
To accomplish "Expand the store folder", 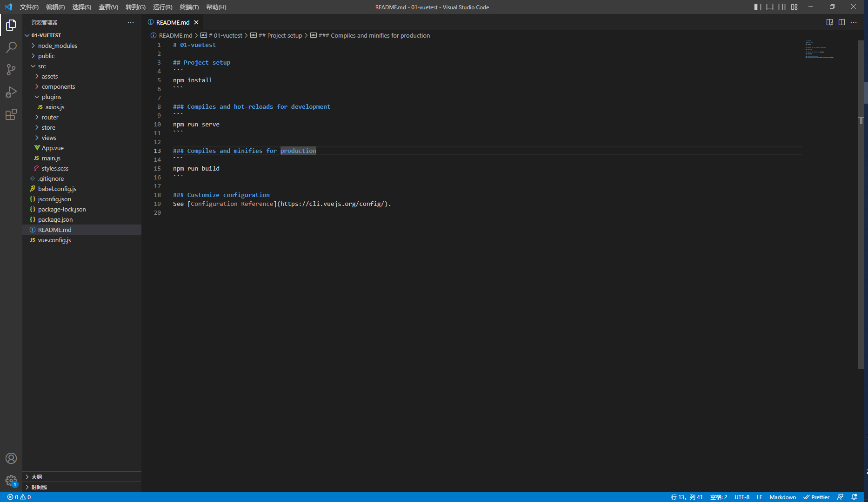I will (x=82, y=127).
